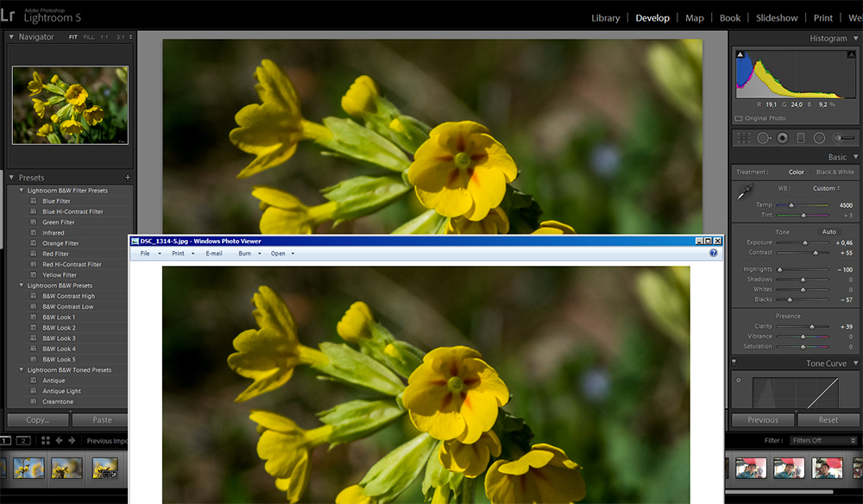Add a new preset with plus icon
This screenshot has width=863, height=504.
pyautogui.click(x=128, y=177)
